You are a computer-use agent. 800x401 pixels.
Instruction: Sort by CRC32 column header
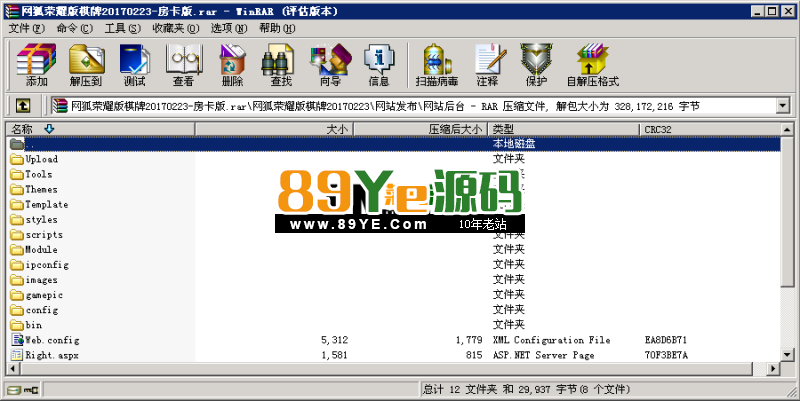point(710,129)
